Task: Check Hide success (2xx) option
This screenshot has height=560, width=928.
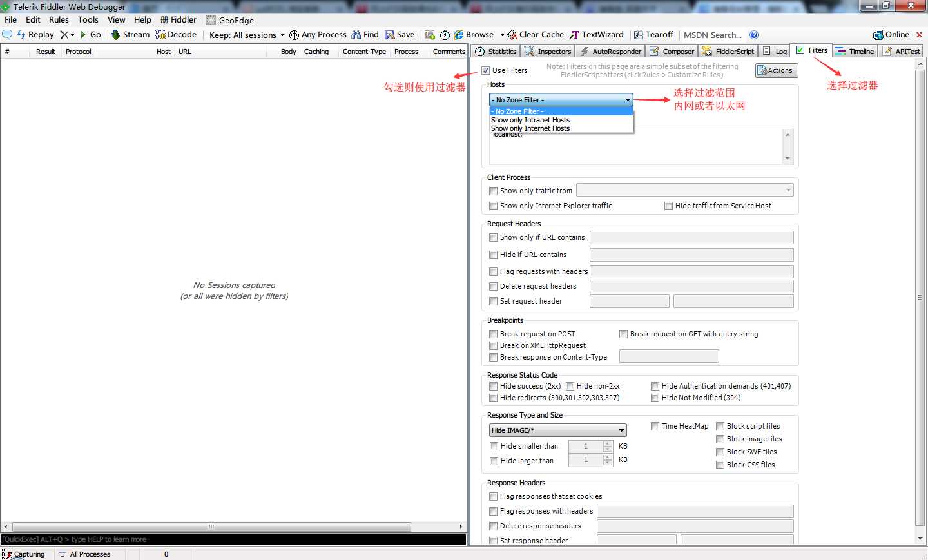Action: click(493, 386)
